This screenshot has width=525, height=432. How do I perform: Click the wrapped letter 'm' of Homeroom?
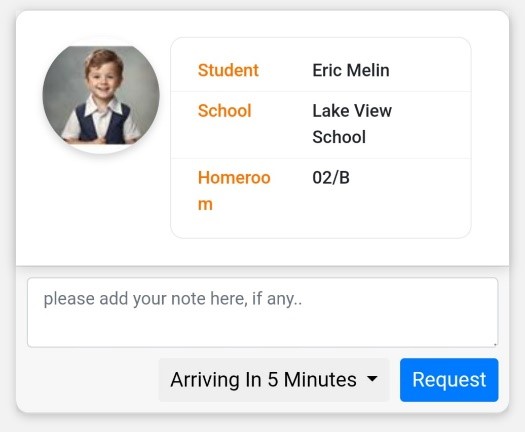coord(205,204)
